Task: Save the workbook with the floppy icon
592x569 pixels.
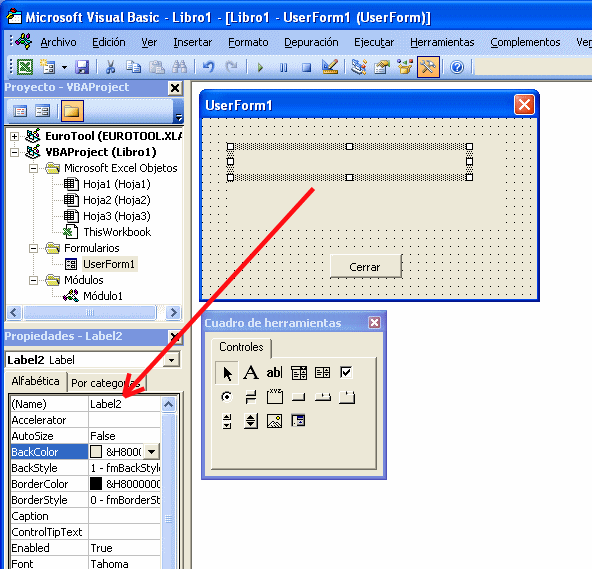Action: pos(82,68)
